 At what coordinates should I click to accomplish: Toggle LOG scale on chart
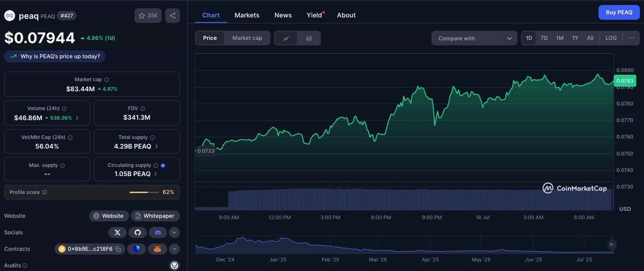click(x=611, y=38)
